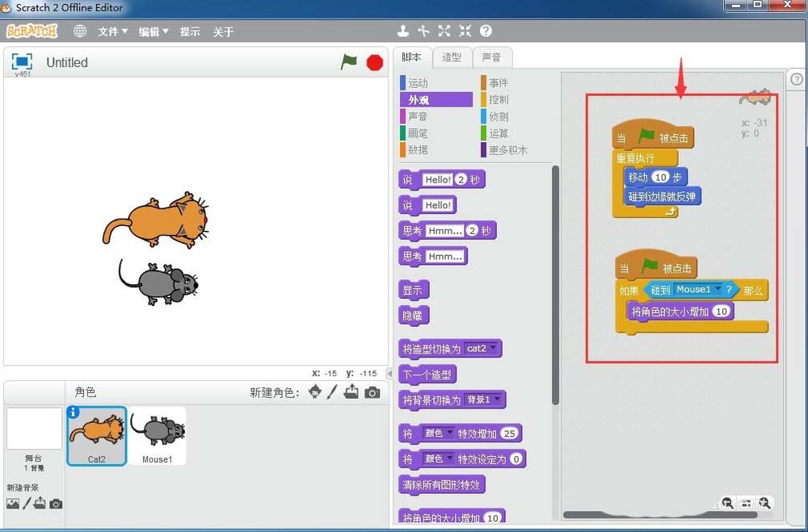Select the 事件 block category
Image resolution: width=808 pixels, height=532 pixels.
(x=499, y=82)
